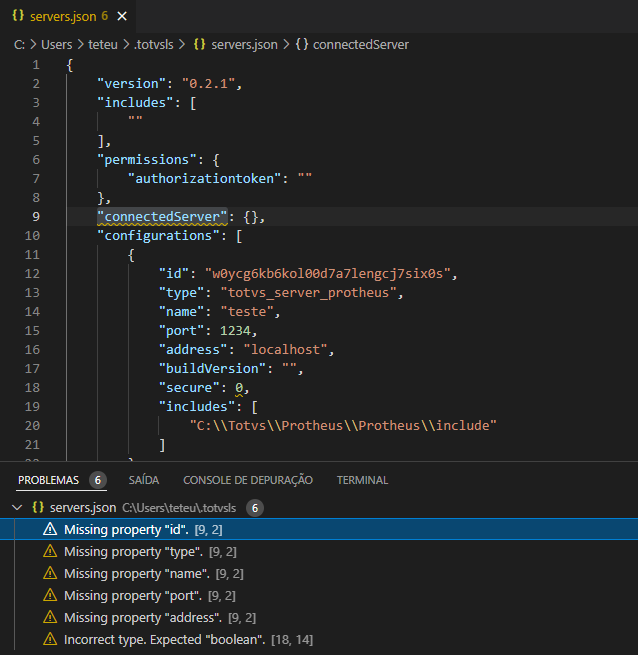Screen dimensions: 638x655
Task: Click the "authorizationtoken" key
Action: [204, 179]
